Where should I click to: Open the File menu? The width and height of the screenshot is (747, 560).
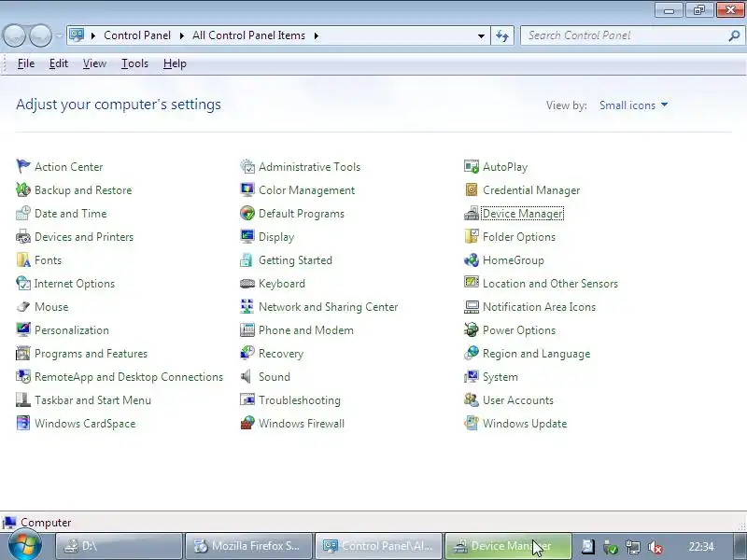pyautogui.click(x=26, y=63)
